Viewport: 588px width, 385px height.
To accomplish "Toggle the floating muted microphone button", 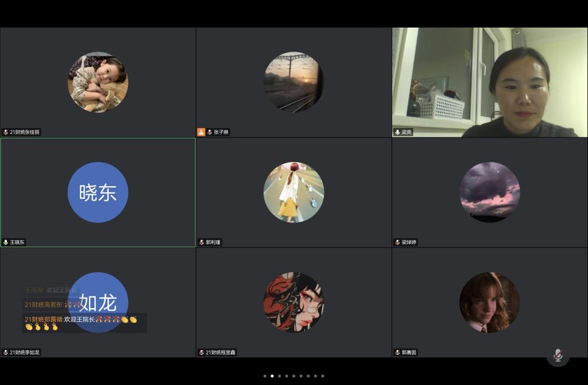I will click(558, 355).
